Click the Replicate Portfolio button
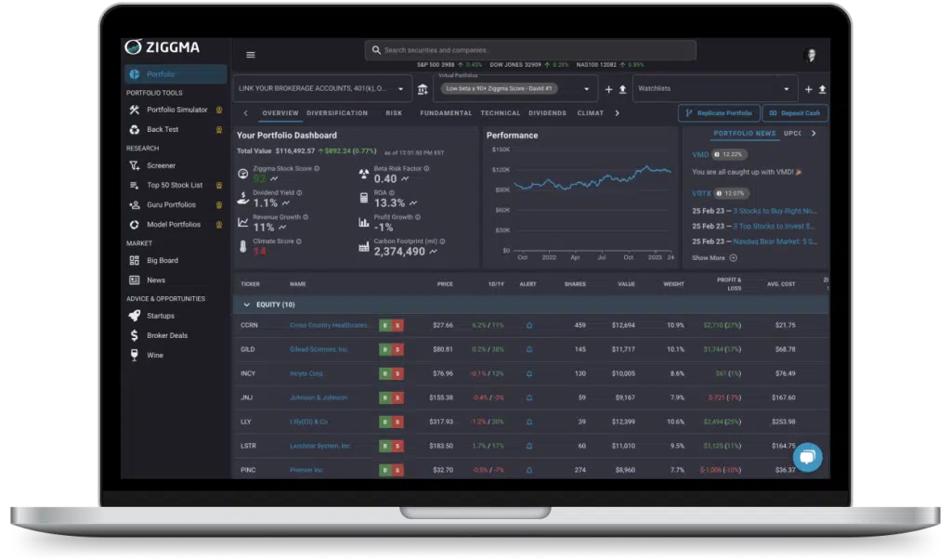Viewport: 951px width, 560px height. click(719, 113)
